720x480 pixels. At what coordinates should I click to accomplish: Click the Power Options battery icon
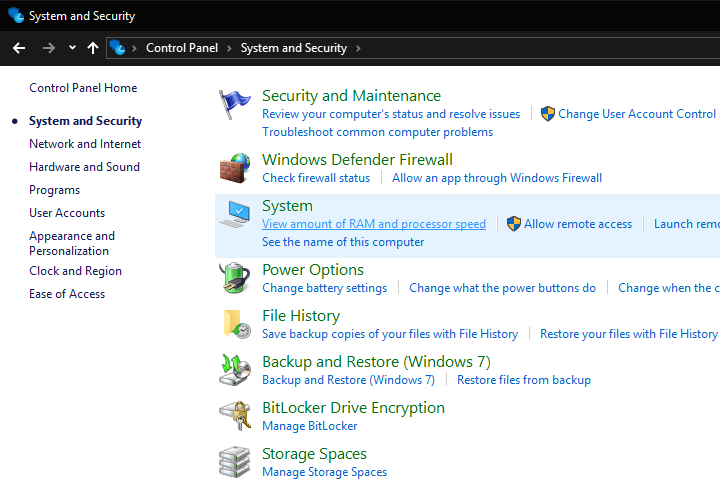[235, 277]
